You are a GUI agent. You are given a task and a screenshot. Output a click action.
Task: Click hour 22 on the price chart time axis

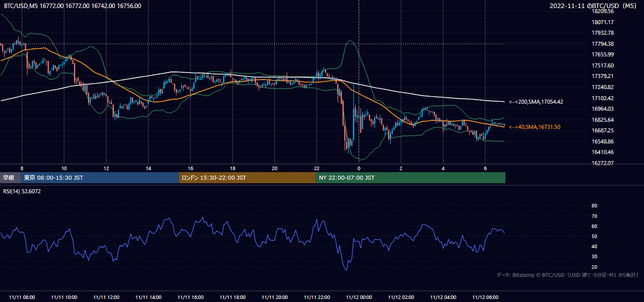(316, 168)
